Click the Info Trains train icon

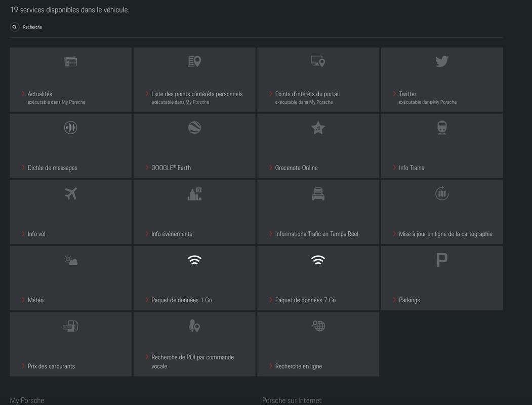click(442, 128)
